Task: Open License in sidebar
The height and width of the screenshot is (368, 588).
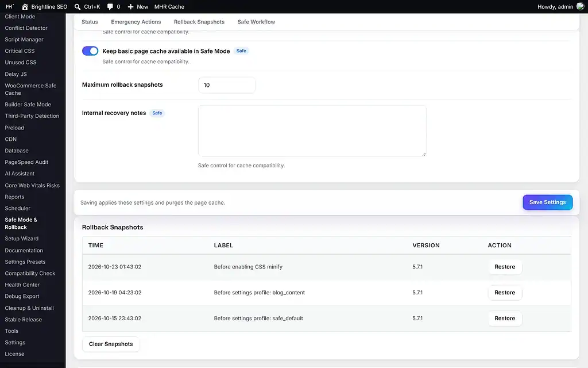Action: [x=14, y=354]
